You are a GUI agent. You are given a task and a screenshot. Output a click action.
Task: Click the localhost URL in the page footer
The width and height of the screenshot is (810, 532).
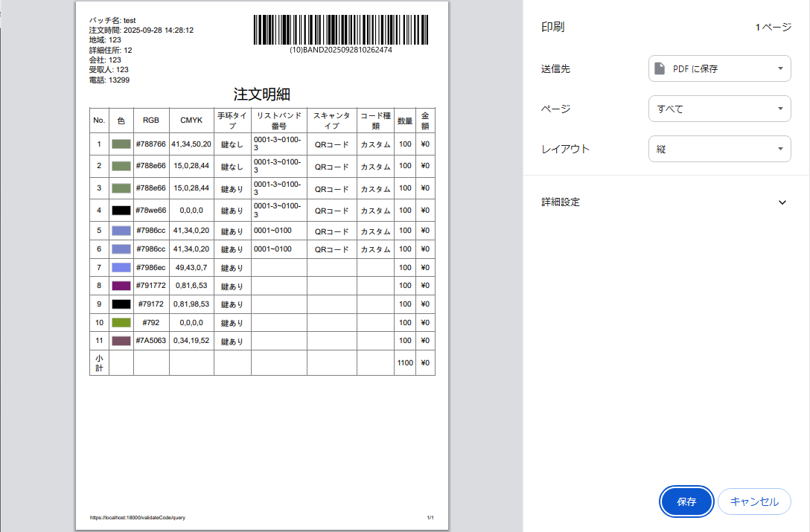[x=137, y=517]
